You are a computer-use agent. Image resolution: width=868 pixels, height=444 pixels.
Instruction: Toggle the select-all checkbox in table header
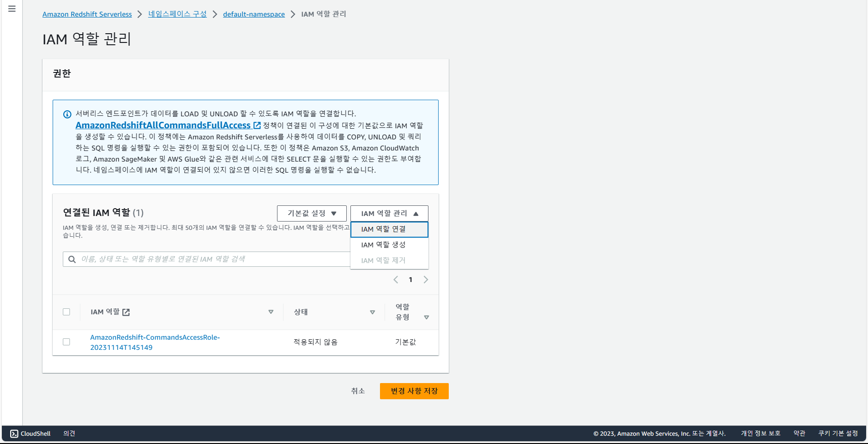(x=66, y=312)
